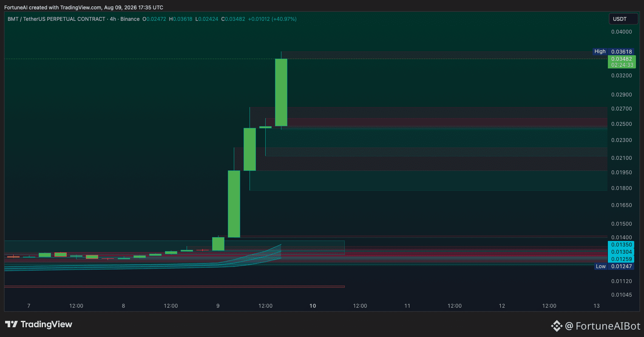Click date 11 on the time axis
This screenshot has height=337, width=644.
click(x=407, y=306)
